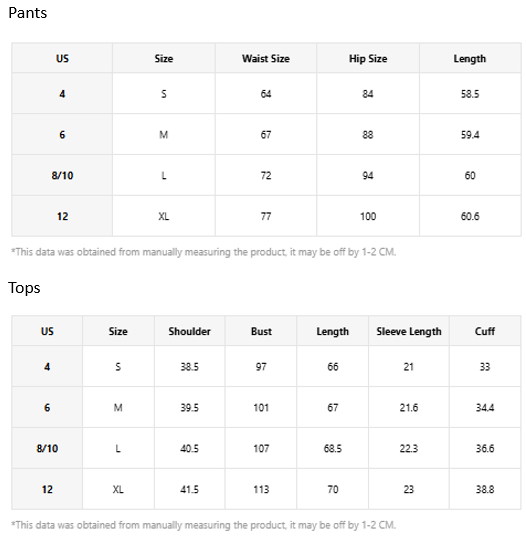This screenshot has height=546, width=526.
Task: Click the Bust column header
Action: pyautogui.click(x=261, y=331)
